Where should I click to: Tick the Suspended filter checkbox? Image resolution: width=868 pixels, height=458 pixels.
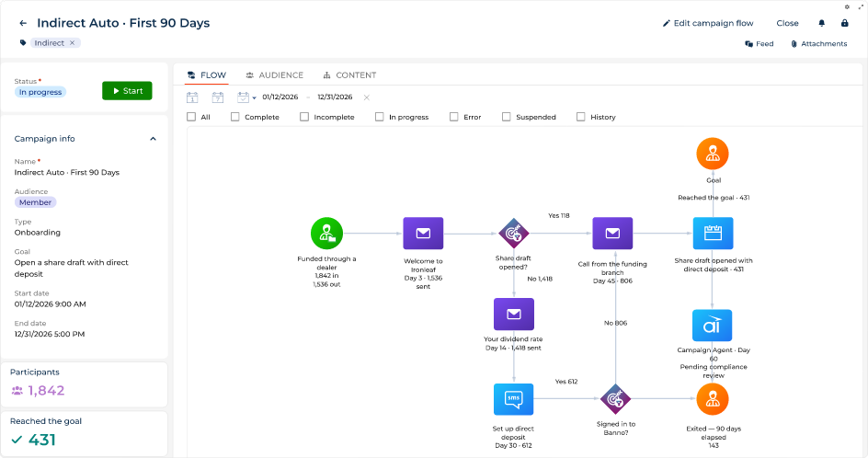tap(507, 117)
